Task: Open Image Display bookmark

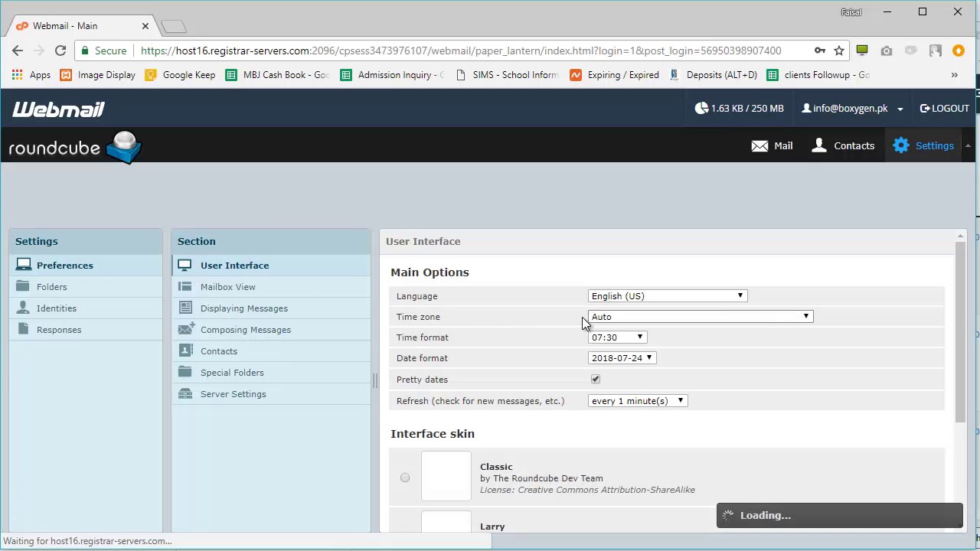Action: (98, 75)
